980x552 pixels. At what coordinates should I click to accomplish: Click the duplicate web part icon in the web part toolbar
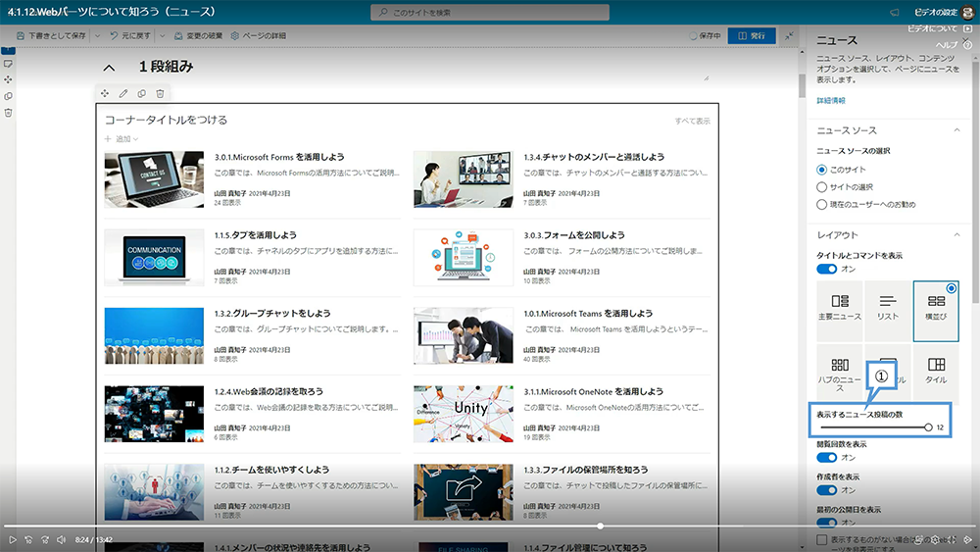click(142, 93)
